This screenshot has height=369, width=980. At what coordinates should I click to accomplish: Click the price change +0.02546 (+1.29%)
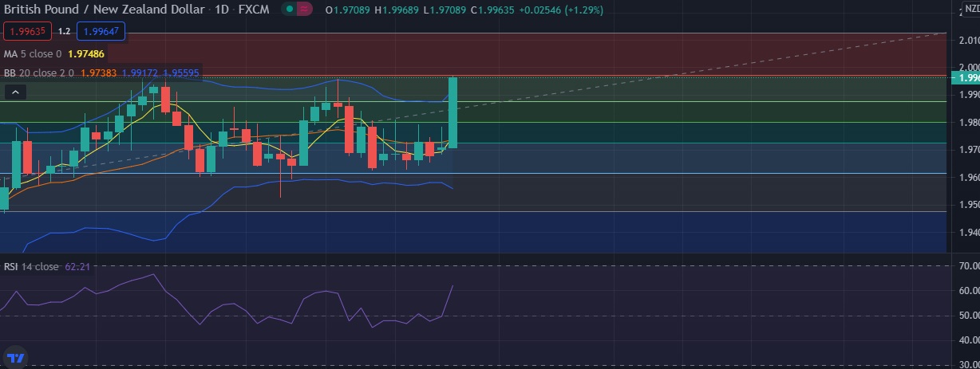point(560,10)
